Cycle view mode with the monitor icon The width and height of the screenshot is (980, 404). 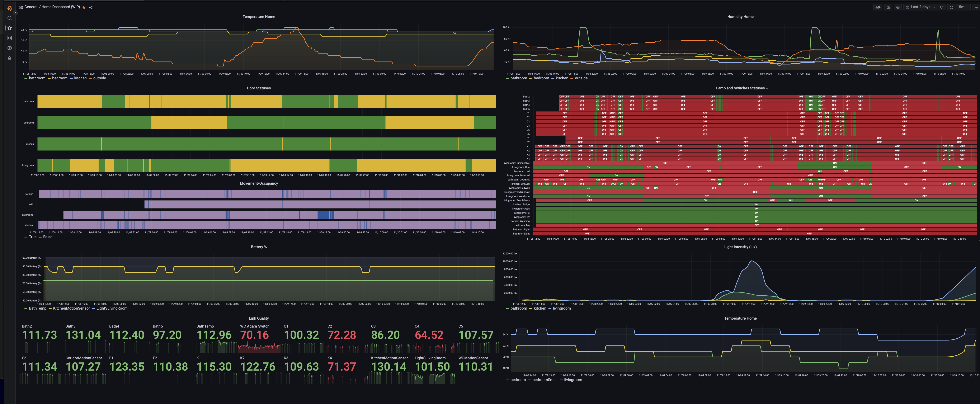(976, 7)
